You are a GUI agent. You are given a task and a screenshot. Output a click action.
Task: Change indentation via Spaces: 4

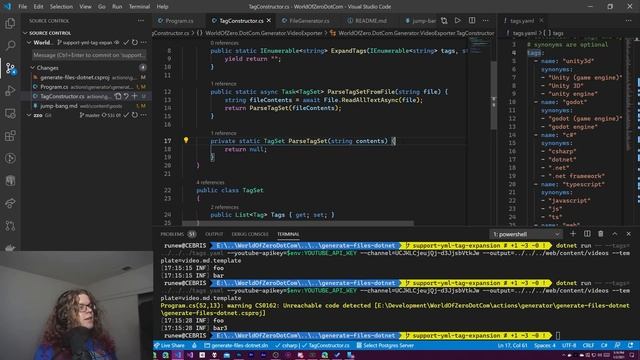click(x=545, y=345)
